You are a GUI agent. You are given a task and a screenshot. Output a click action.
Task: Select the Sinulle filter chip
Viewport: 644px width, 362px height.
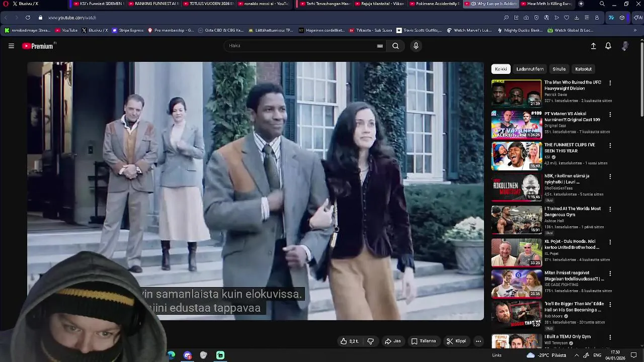559,69
